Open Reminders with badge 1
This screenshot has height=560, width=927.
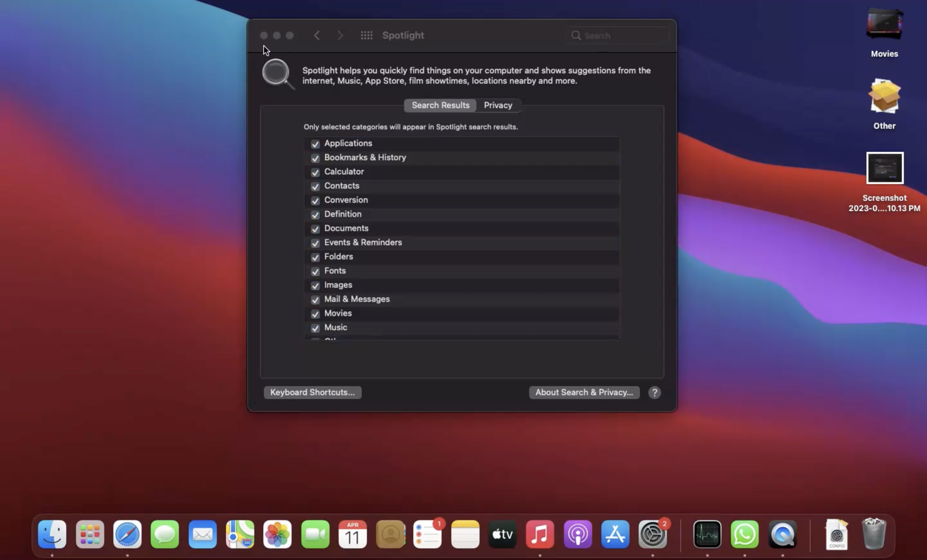click(428, 534)
